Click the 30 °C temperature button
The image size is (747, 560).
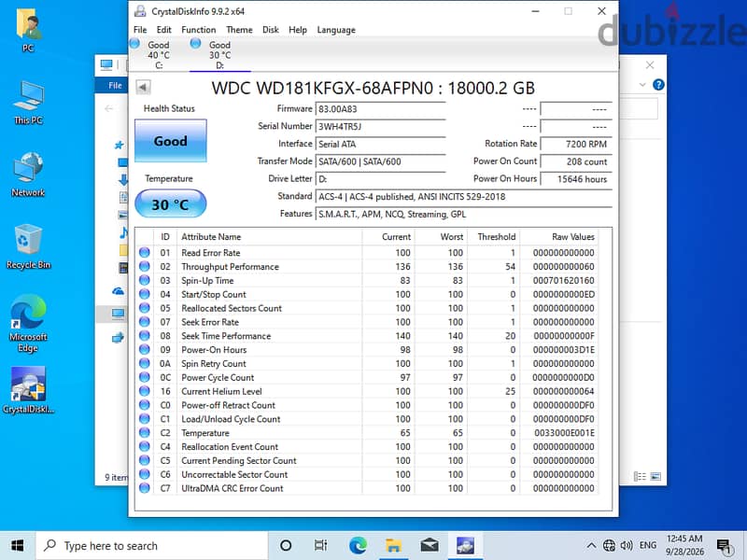pos(171,203)
